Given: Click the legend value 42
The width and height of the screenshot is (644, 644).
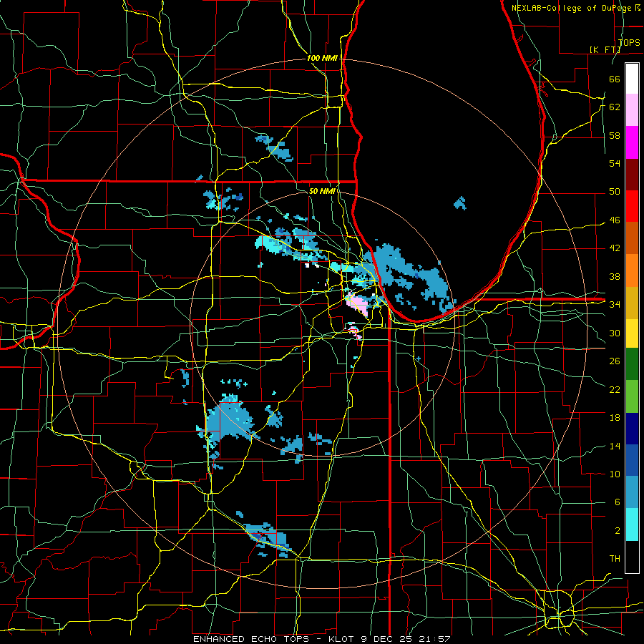Looking at the screenshot, I should pyautogui.click(x=615, y=248).
